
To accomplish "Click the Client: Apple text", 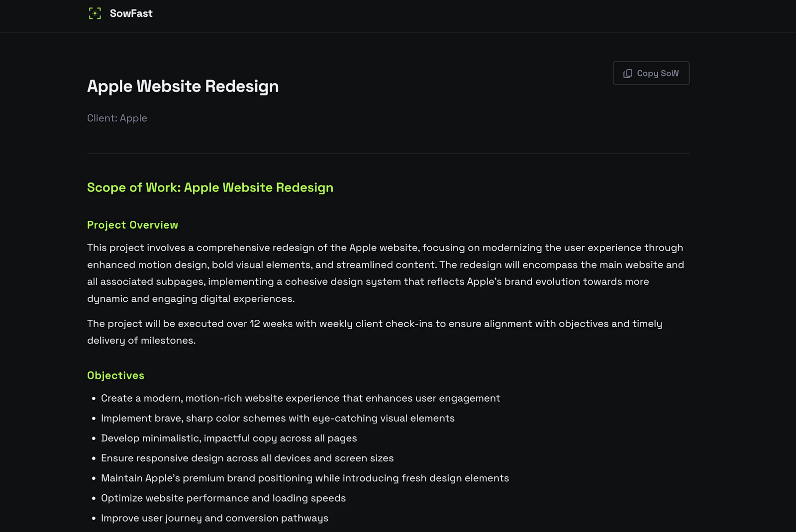I will coord(117,118).
